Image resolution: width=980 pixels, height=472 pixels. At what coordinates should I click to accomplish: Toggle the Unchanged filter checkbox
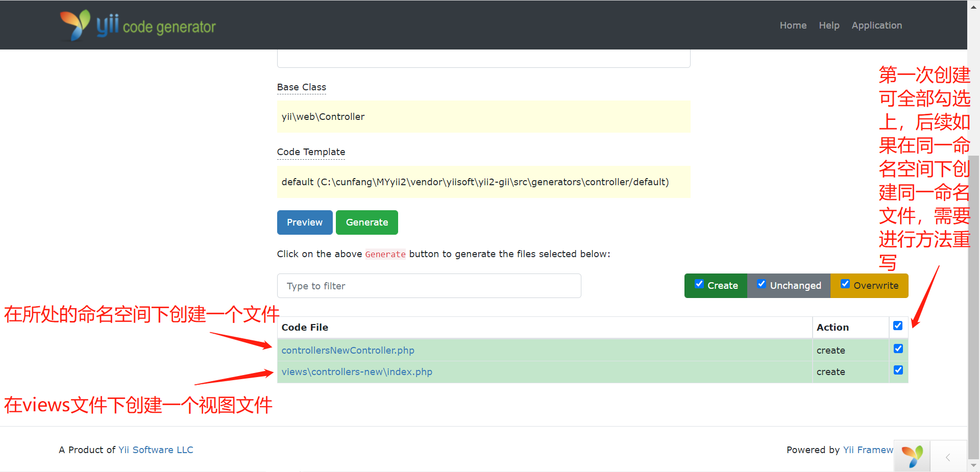click(762, 284)
